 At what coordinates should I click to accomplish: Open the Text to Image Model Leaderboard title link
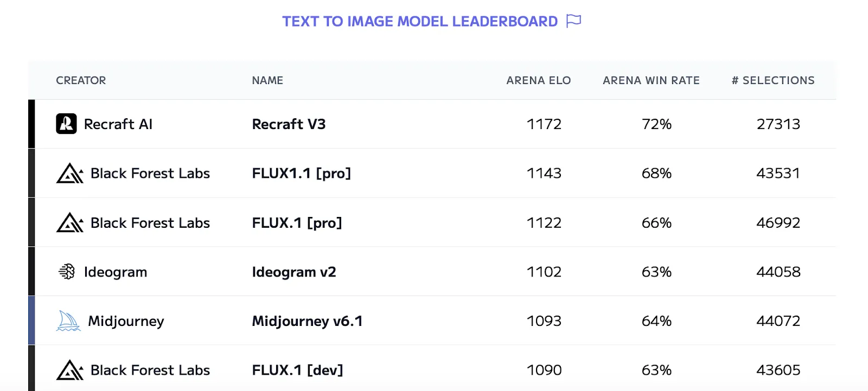tap(420, 21)
